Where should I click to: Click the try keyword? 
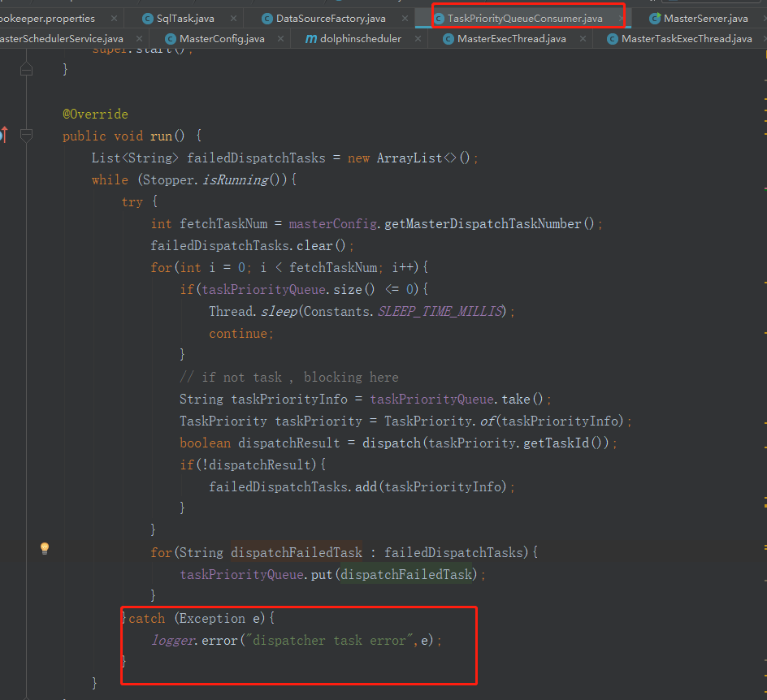(x=132, y=201)
